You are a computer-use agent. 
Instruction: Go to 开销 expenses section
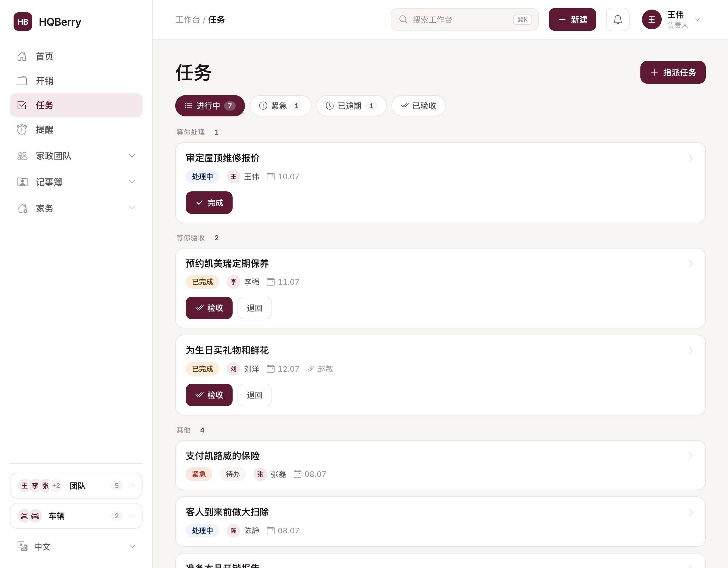pyautogui.click(x=76, y=81)
